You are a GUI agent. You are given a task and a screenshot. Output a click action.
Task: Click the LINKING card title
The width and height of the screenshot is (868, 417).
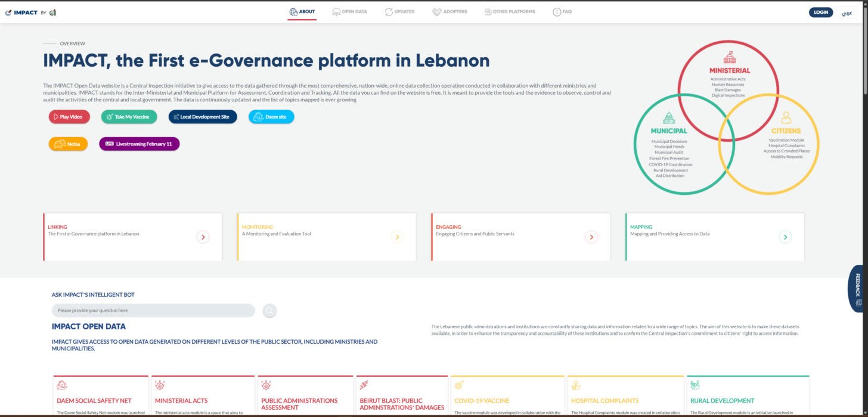57,227
